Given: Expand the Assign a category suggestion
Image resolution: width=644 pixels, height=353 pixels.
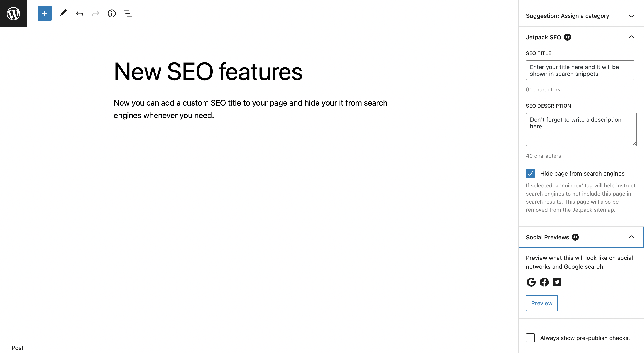Looking at the screenshot, I should [631, 16].
